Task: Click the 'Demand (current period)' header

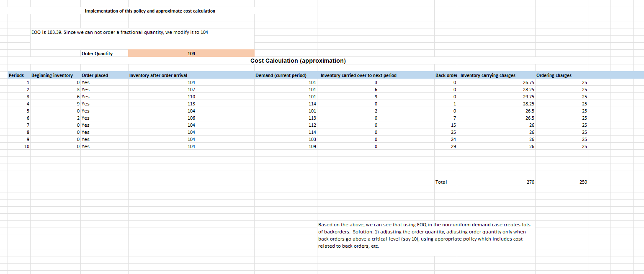Action: point(281,75)
